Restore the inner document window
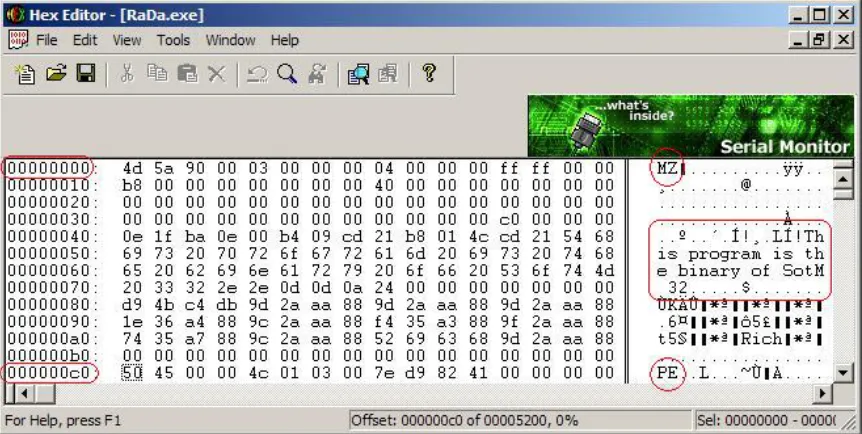 click(819, 40)
